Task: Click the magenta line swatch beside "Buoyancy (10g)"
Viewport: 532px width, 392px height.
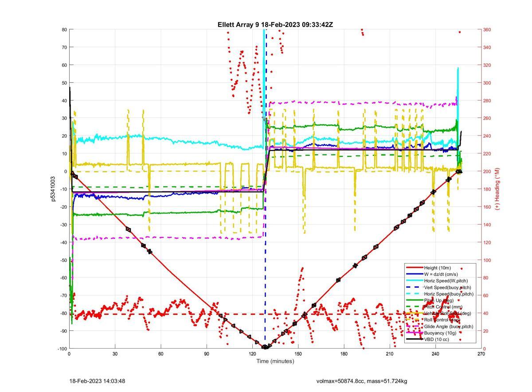Action: tap(414, 333)
